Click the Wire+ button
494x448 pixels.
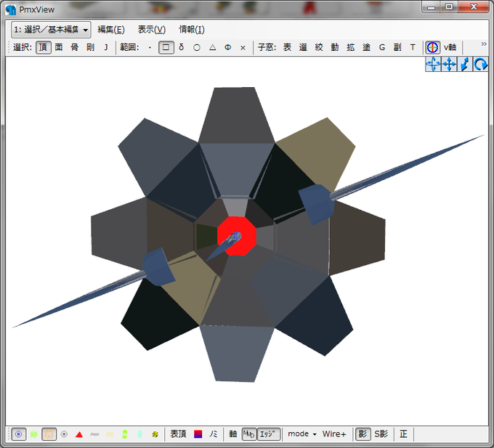click(334, 434)
